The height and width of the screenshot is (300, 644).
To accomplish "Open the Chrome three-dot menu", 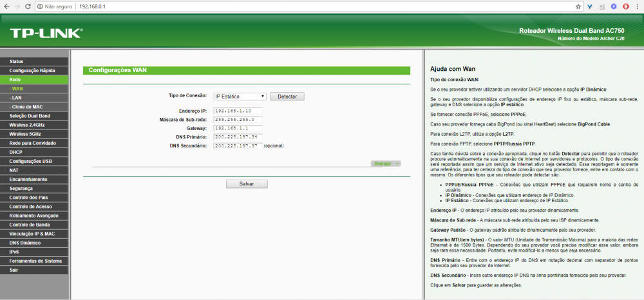I will (636, 6).
